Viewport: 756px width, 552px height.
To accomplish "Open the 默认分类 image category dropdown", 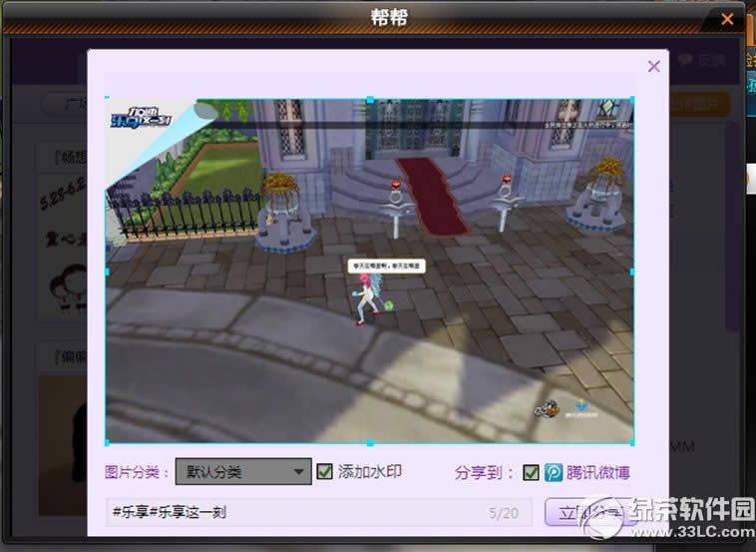I will [x=243, y=471].
